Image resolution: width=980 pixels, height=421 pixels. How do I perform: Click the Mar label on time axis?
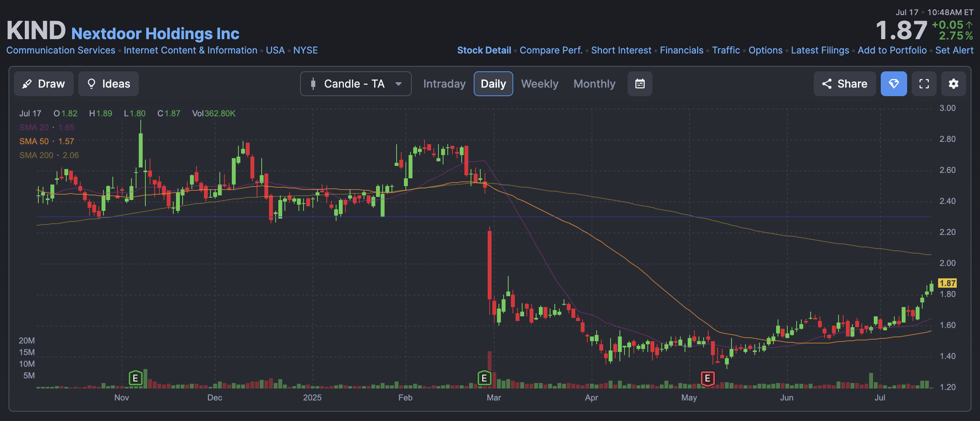pyautogui.click(x=493, y=397)
